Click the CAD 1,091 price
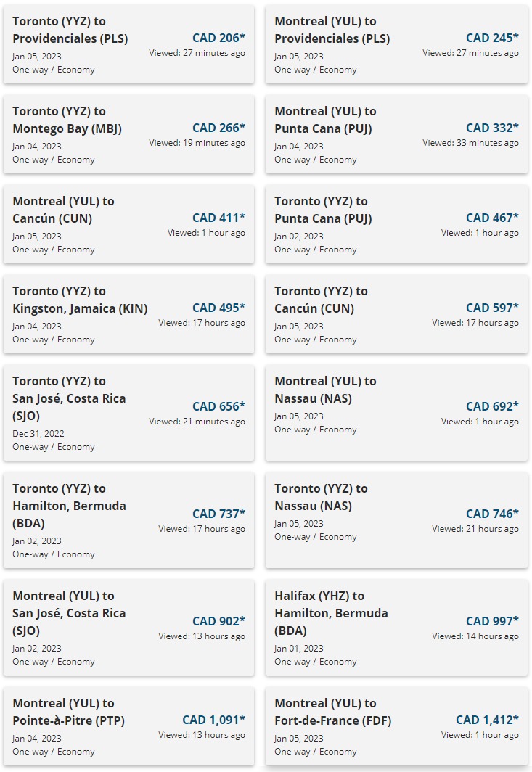The height and width of the screenshot is (772, 532). [x=214, y=720]
